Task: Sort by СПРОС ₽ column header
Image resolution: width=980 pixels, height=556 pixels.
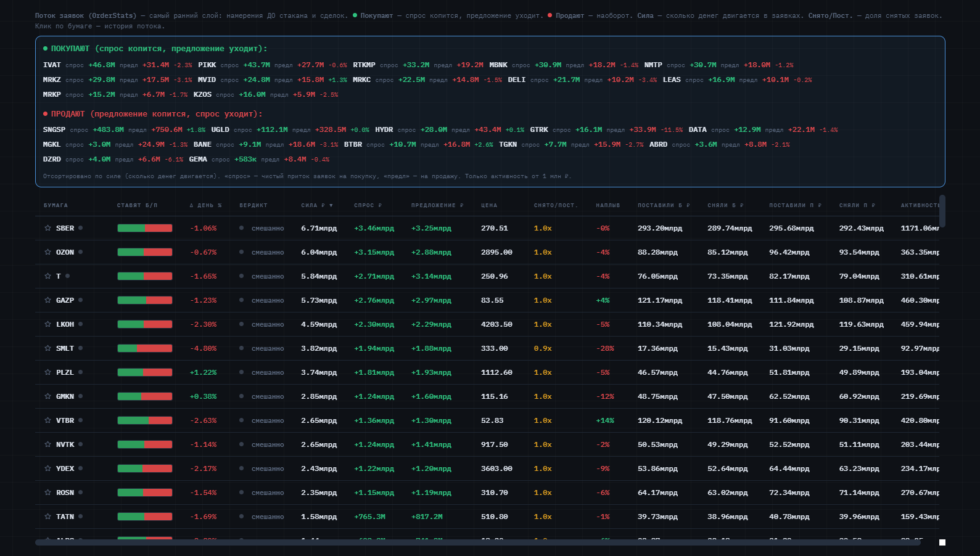Action: point(368,205)
